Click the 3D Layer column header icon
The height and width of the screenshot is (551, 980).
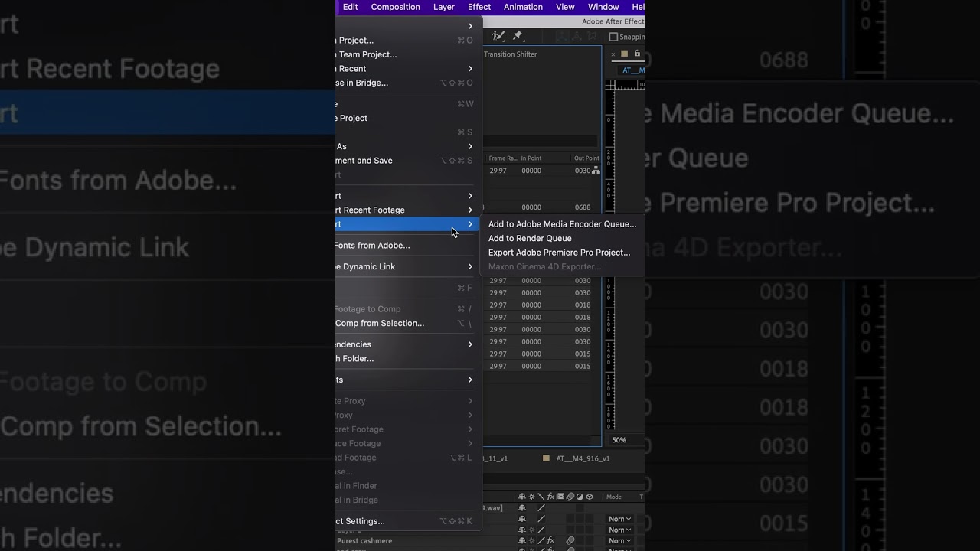pos(589,497)
